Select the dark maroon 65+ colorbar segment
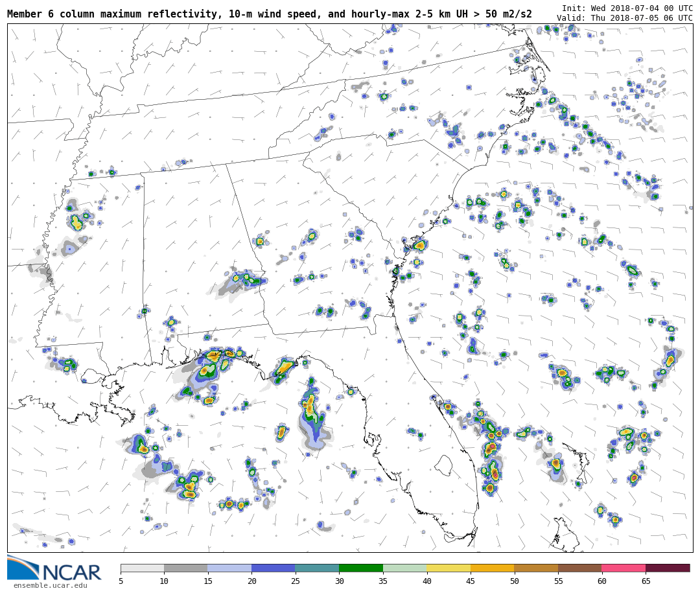Screen dimensions: 700x593 tap(668, 568)
